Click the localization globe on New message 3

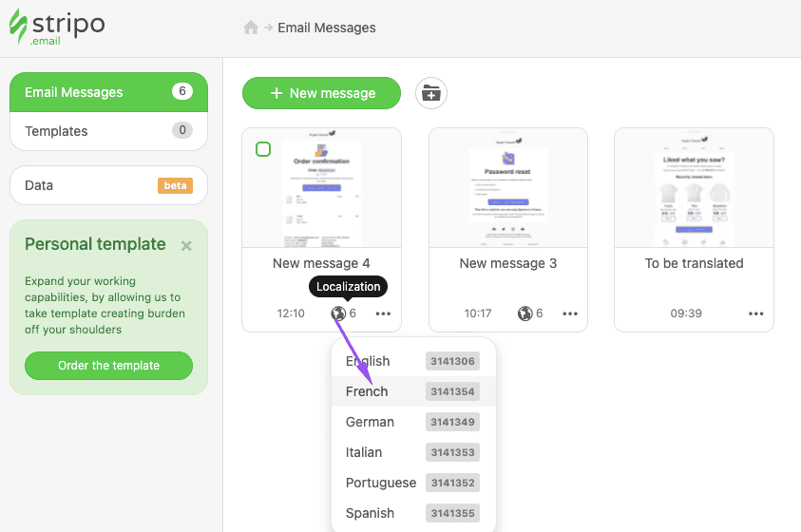pyautogui.click(x=524, y=313)
